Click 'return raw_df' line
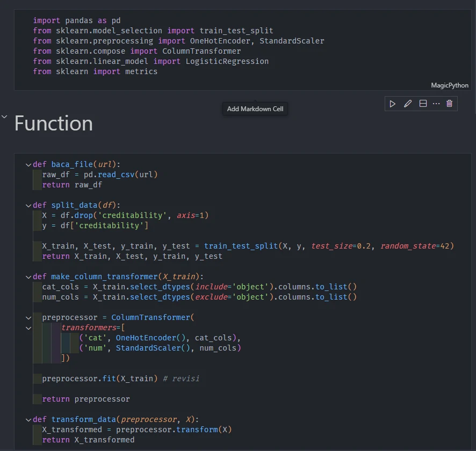 click(x=72, y=185)
